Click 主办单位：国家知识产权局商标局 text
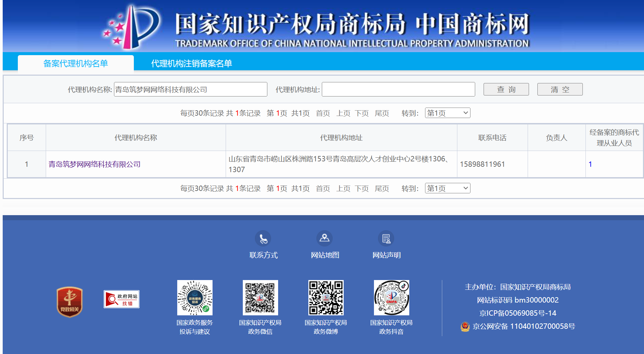The width and height of the screenshot is (644, 354). 518,287
